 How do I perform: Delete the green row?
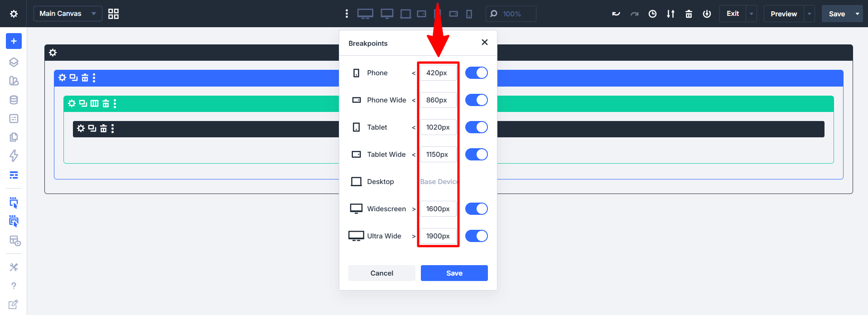(x=106, y=103)
